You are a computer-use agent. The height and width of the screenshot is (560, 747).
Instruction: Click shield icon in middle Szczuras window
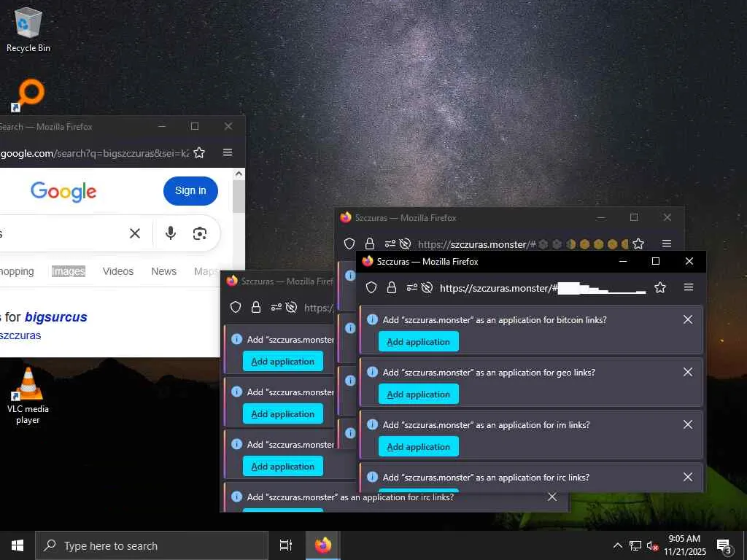349,244
